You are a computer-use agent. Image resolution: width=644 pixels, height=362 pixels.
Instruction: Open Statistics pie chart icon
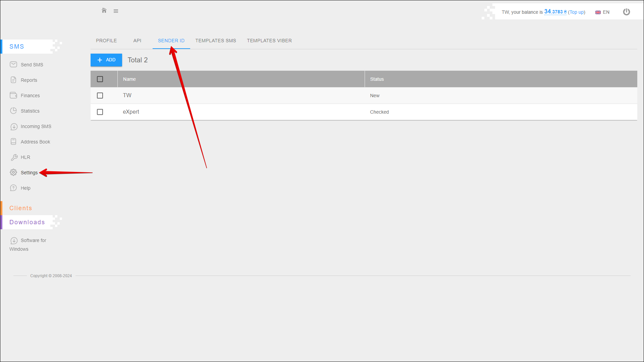click(13, 111)
